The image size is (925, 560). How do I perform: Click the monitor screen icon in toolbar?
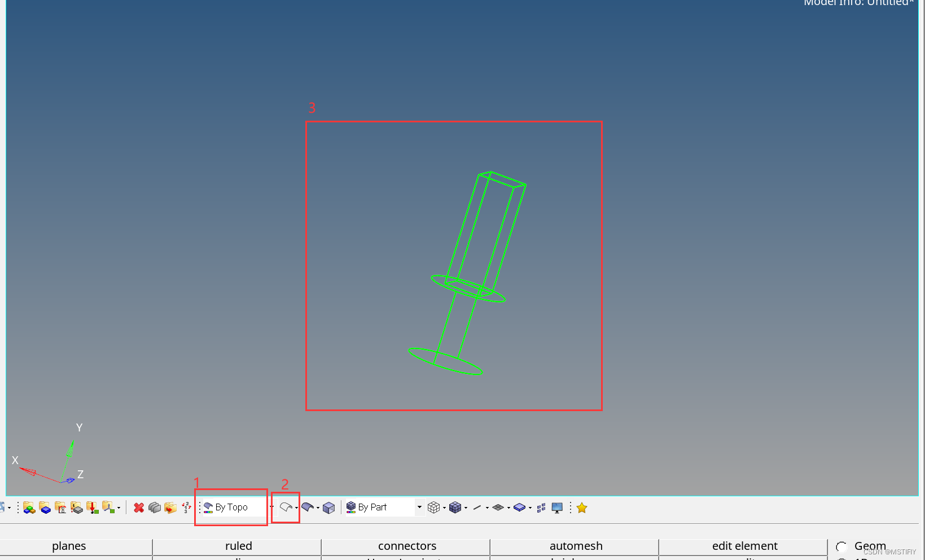click(557, 508)
